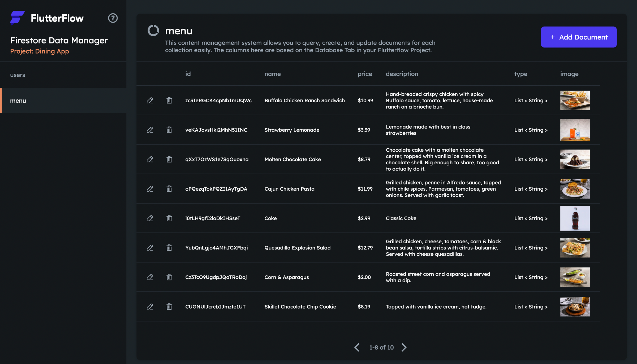Delete the Cajun Chicken Pasta row
The image size is (637, 364).
pos(169,189)
